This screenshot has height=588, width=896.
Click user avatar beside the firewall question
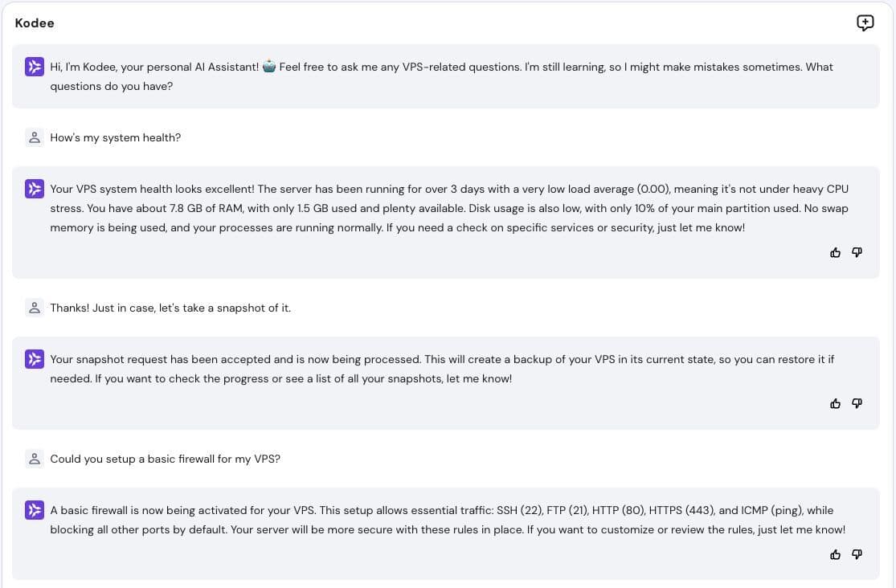point(35,459)
